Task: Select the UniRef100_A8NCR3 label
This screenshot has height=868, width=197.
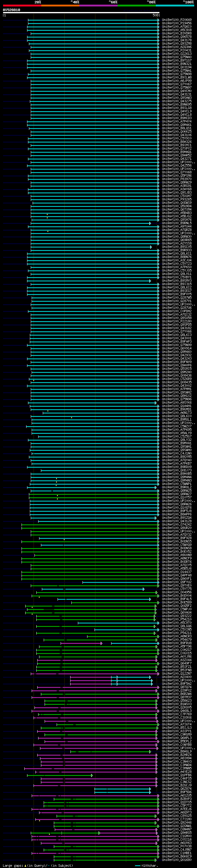Action: pos(177,636)
